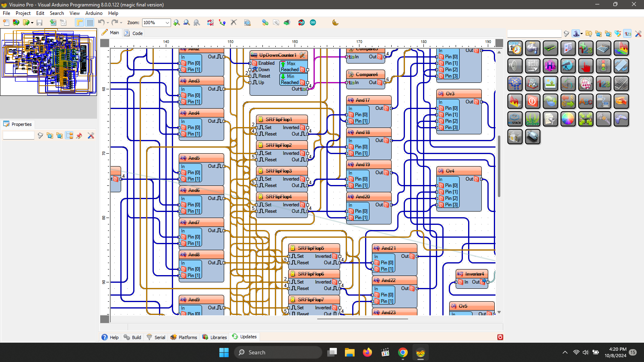The image size is (644, 362).
Task: Toggle the properties pin button
Action: point(79,136)
